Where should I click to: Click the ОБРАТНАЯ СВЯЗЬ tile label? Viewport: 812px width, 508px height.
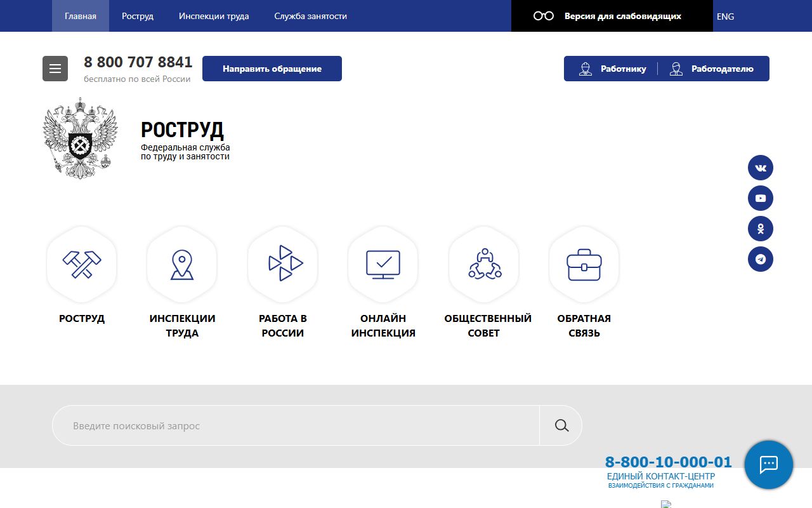coord(584,326)
